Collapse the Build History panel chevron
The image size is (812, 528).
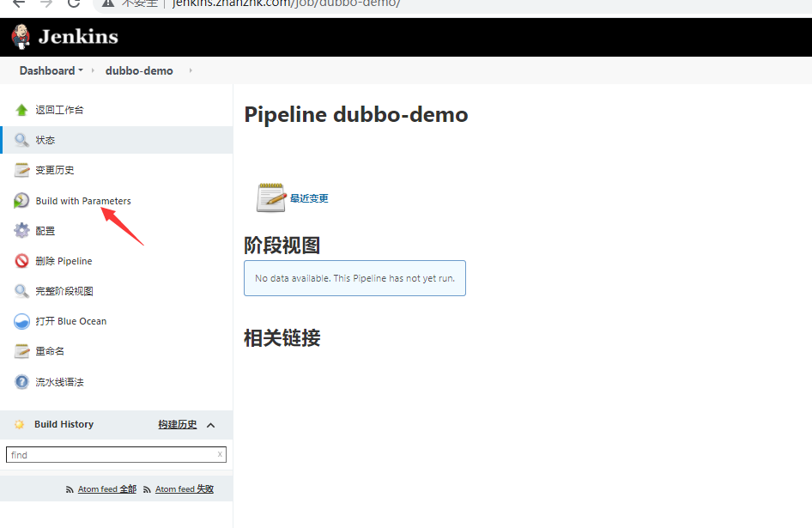coord(211,425)
